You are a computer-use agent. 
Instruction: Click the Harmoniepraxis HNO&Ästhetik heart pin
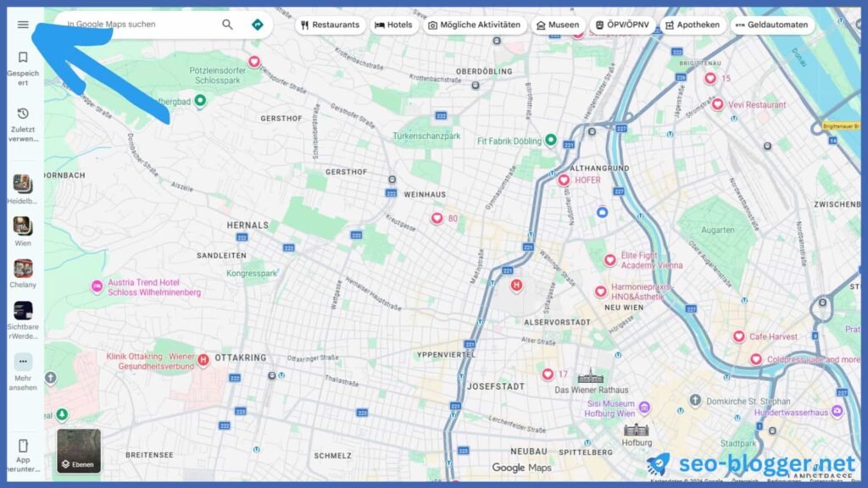point(601,291)
